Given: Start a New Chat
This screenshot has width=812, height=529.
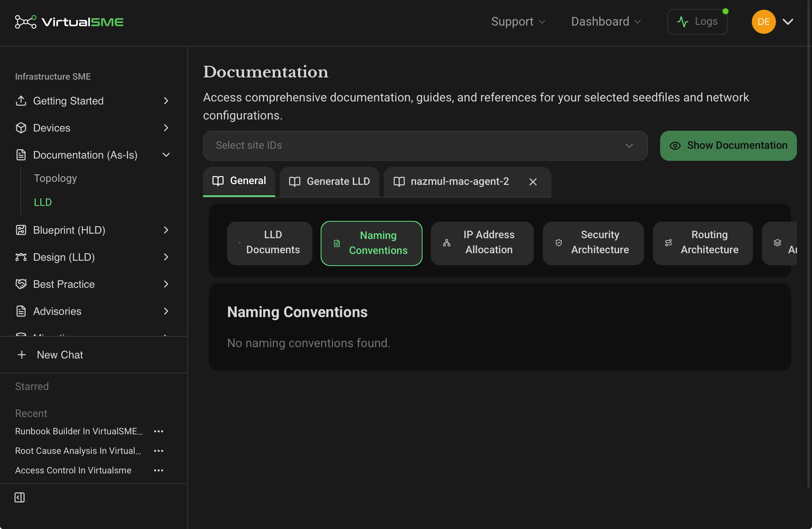Looking at the screenshot, I should pos(60,355).
